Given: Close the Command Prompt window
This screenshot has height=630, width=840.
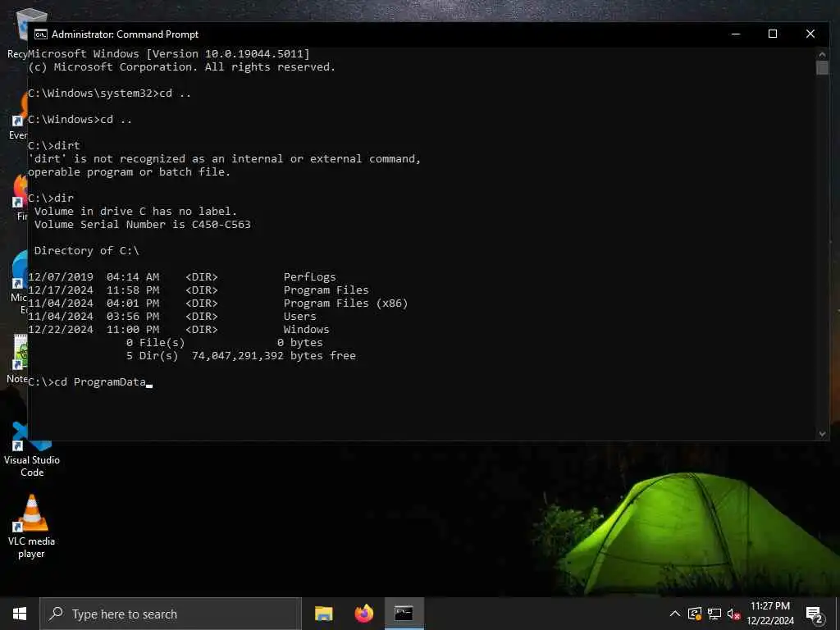Looking at the screenshot, I should point(810,34).
